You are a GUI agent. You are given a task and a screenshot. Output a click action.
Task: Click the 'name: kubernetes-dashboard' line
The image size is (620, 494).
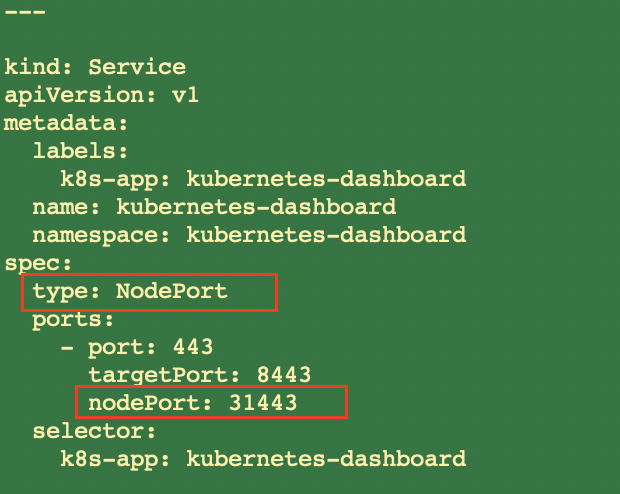pos(214,207)
